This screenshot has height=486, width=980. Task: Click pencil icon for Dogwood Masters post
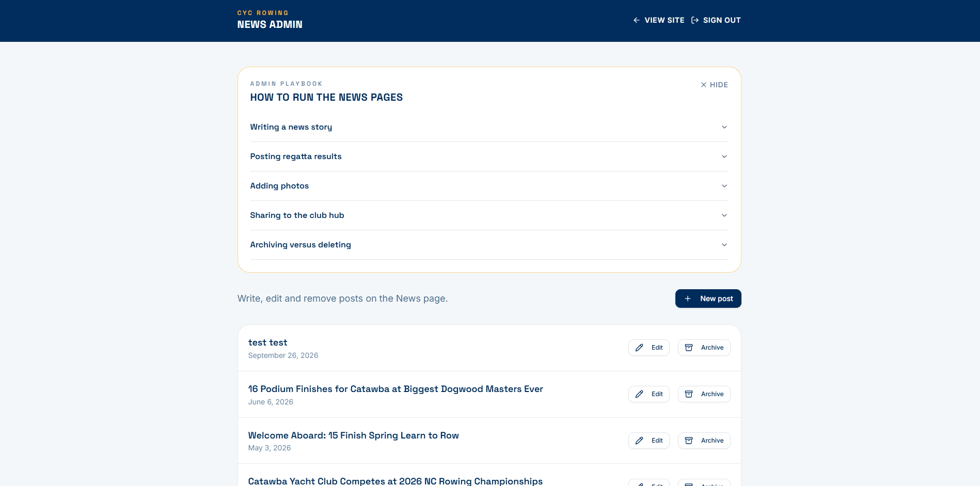pyautogui.click(x=639, y=394)
